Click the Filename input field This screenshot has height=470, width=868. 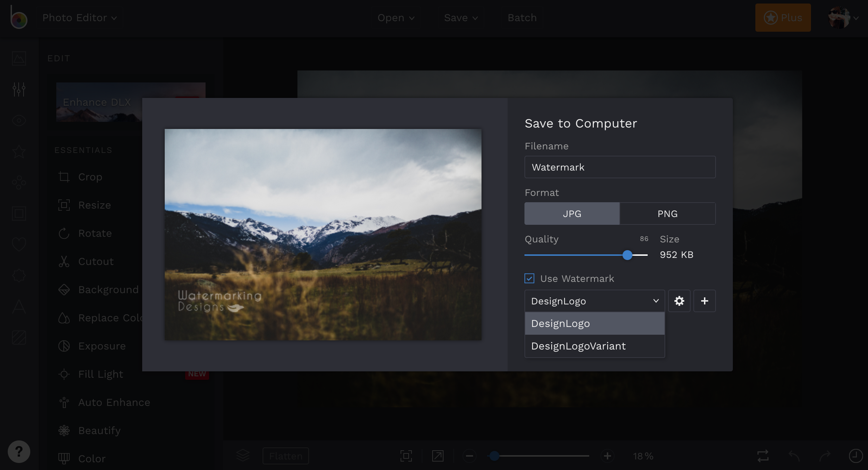pyautogui.click(x=620, y=167)
